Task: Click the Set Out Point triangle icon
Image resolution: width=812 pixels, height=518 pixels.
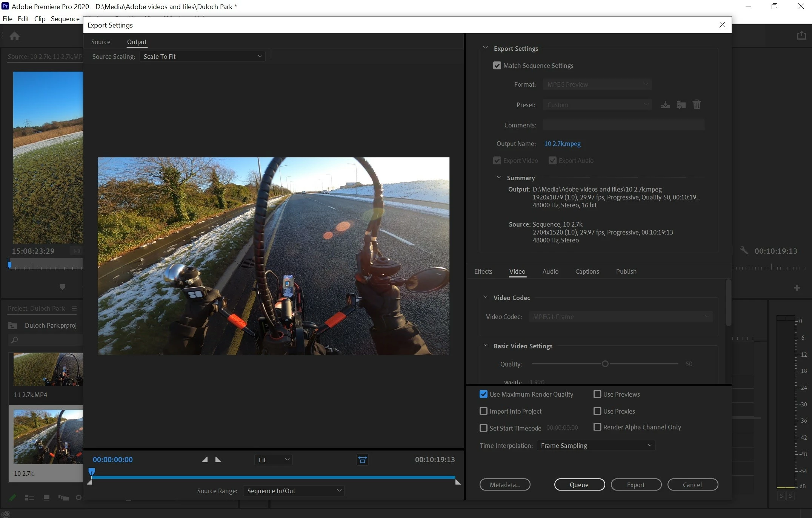Action: coord(218,460)
